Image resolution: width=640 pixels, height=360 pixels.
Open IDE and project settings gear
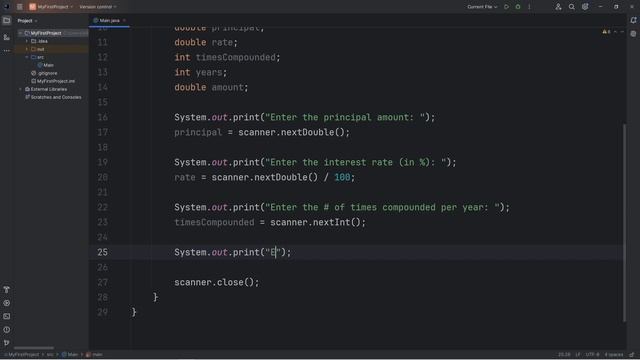585,7
